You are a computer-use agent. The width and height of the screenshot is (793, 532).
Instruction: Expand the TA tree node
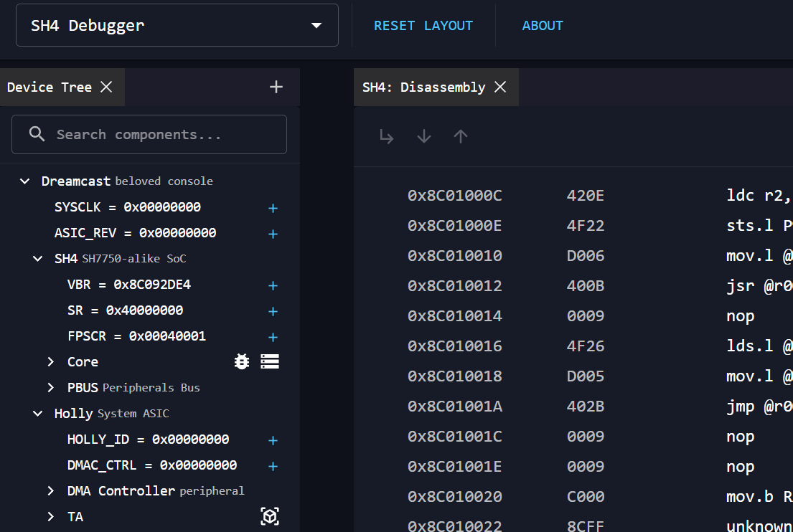[50, 516]
